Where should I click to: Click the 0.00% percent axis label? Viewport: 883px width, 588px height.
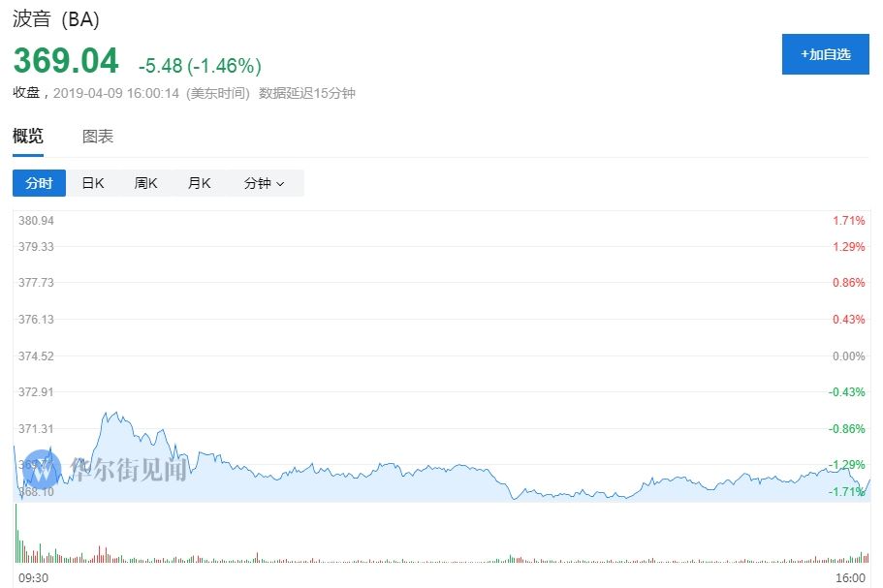tap(849, 356)
